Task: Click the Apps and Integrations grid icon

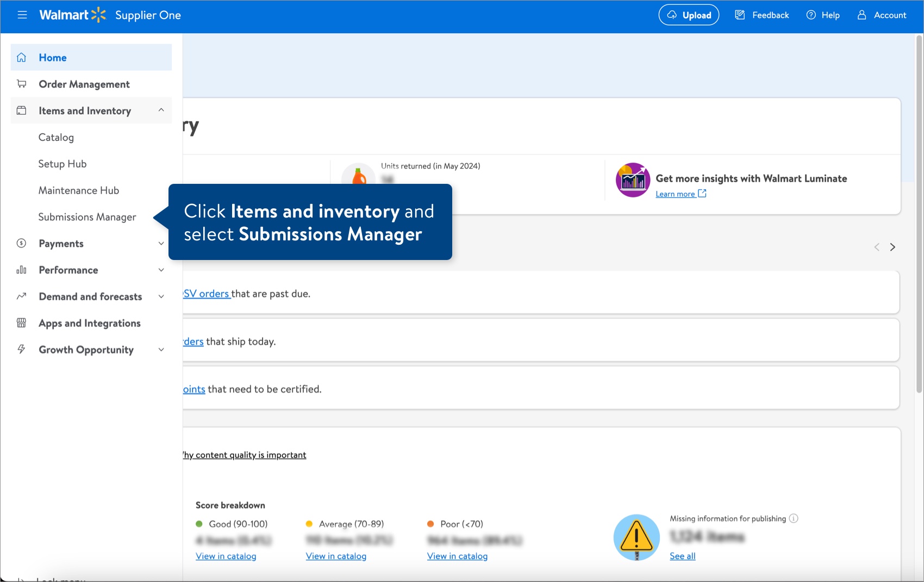Action: tap(21, 323)
